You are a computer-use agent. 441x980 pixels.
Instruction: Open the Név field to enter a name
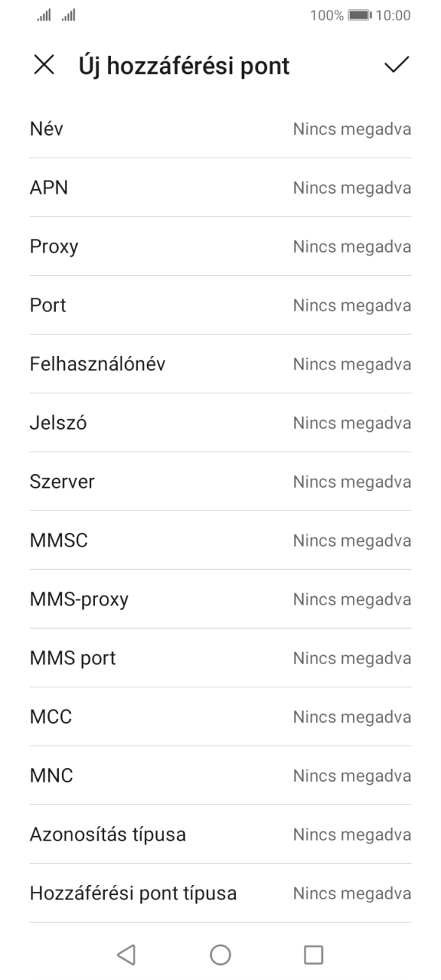point(219,129)
